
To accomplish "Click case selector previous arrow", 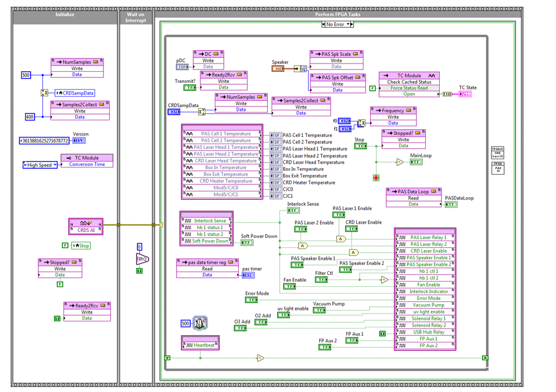I will pyautogui.click(x=323, y=24).
